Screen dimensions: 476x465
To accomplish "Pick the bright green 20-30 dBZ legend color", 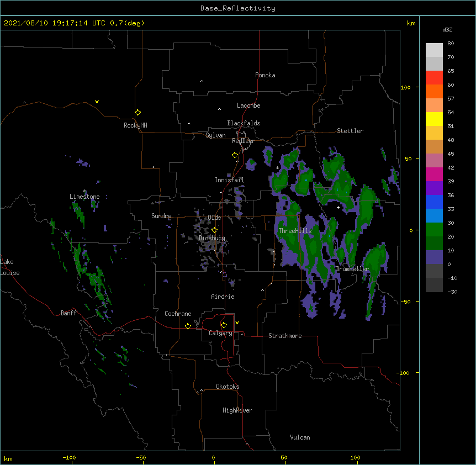I will pos(434,230).
